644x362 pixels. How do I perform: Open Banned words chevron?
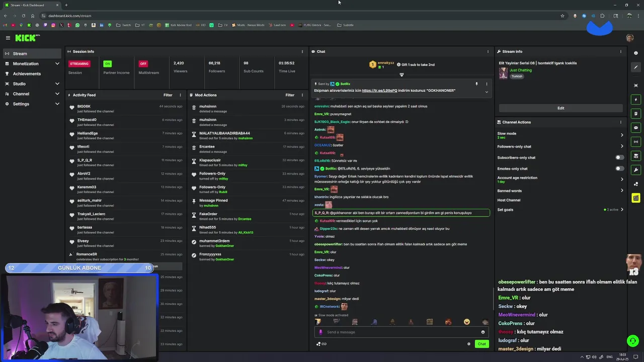(622, 191)
